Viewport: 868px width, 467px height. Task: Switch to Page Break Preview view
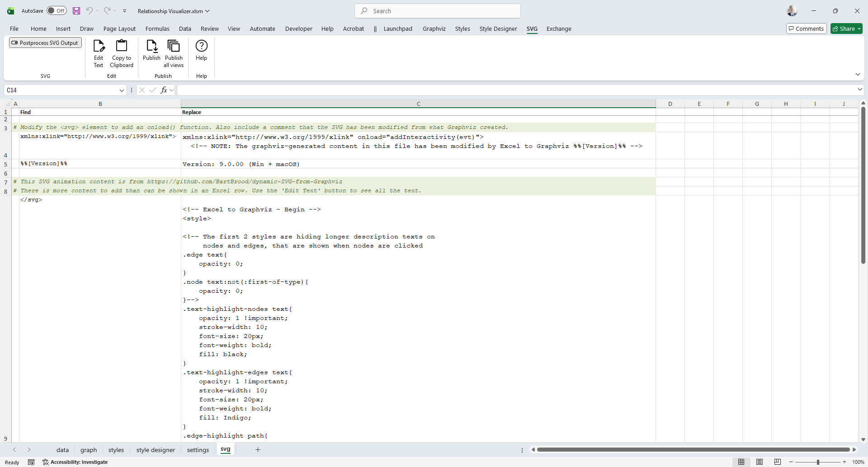[x=778, y=462]
